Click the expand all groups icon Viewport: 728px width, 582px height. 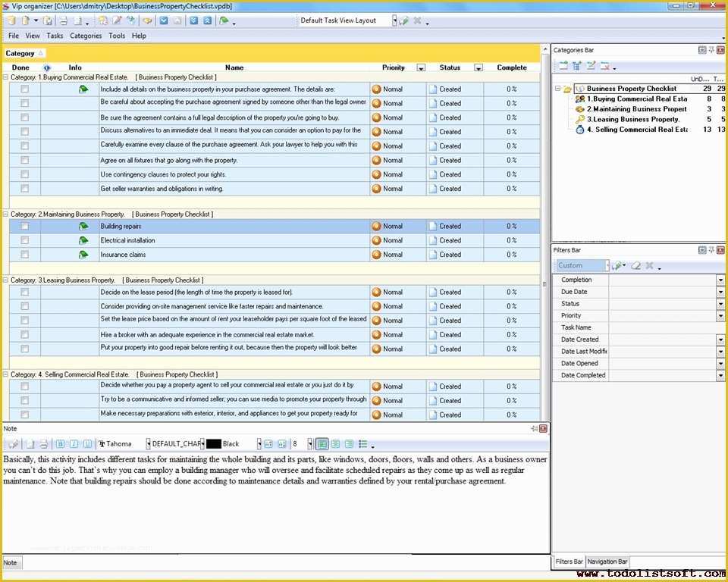pyautogui.click(x=193, y=21)
